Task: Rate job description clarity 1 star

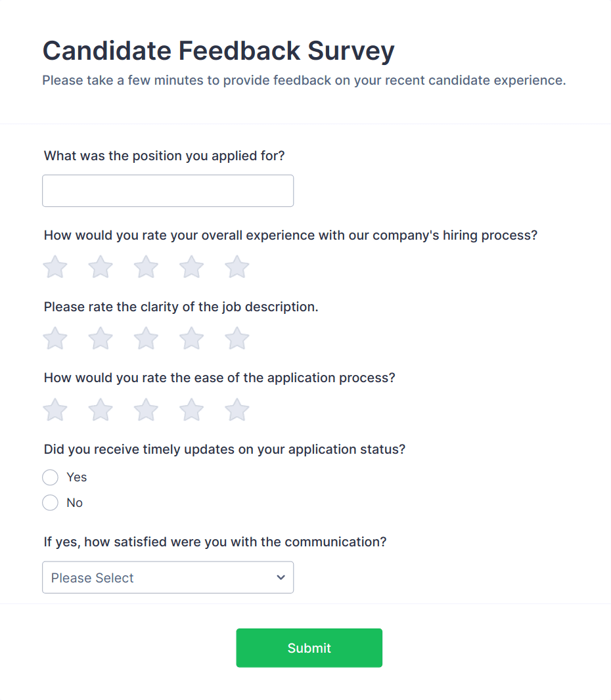Action: click(55, 338)
